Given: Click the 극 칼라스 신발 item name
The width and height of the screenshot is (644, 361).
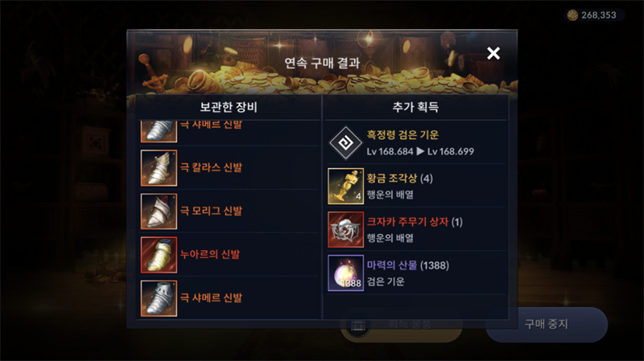Looking at the screenshot, I should [x=211, y=167].
